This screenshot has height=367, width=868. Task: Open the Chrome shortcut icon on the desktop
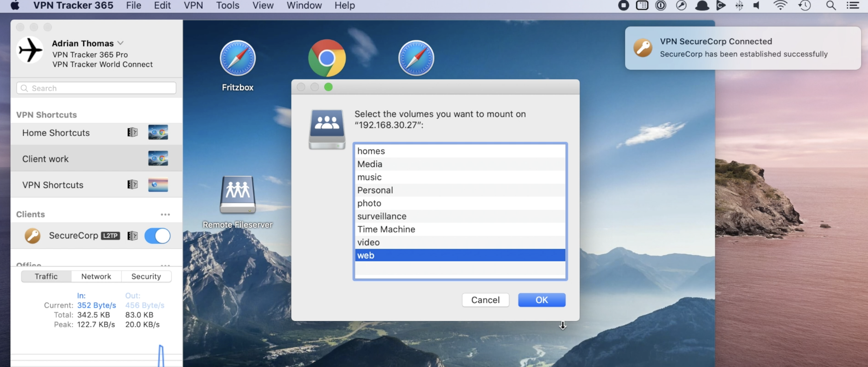click(326, 58)
